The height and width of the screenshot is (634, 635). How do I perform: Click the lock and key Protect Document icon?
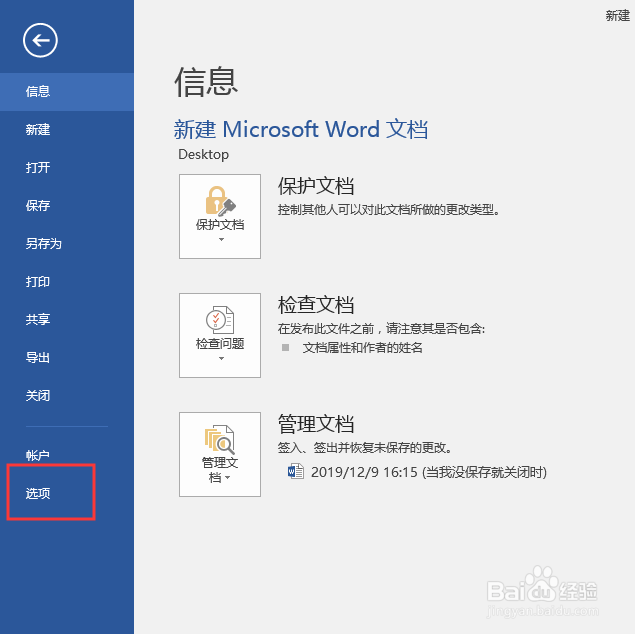(220, 201)
